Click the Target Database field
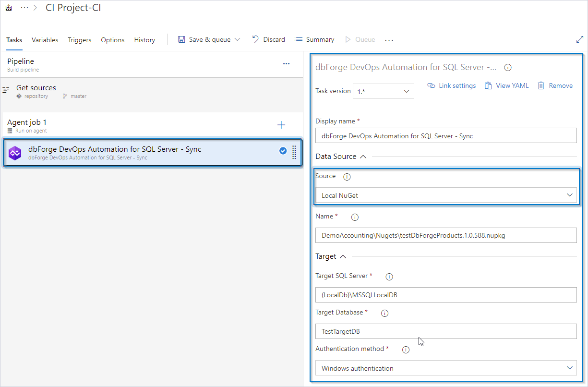Viewport: 588px width, 387px height. 446,331
